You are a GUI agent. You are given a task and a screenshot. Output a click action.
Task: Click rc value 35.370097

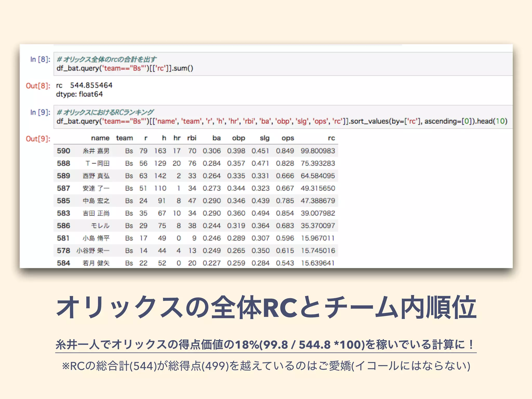pos(318,225)
